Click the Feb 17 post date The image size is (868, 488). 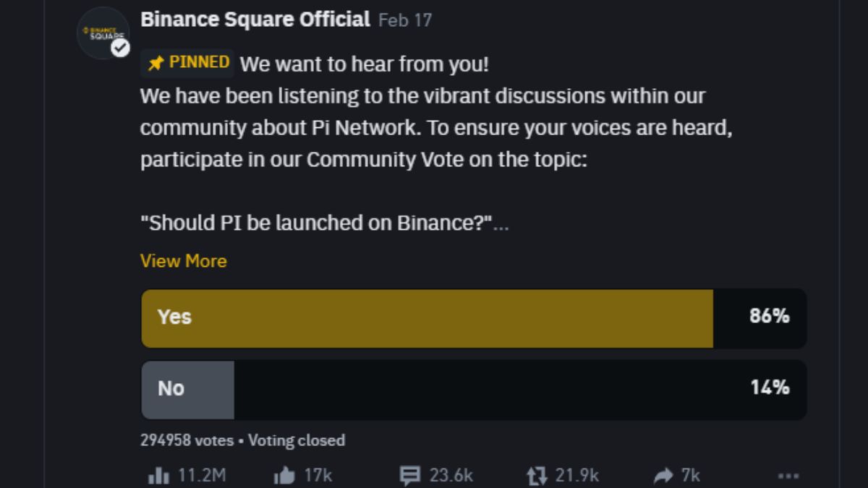pyautogui.click(x=405, y=20)
